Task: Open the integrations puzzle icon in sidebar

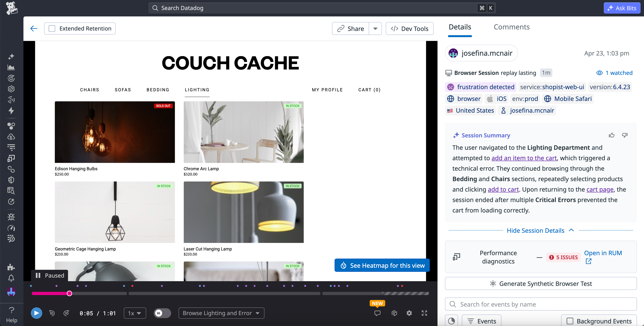Action: tap(11, 267)
